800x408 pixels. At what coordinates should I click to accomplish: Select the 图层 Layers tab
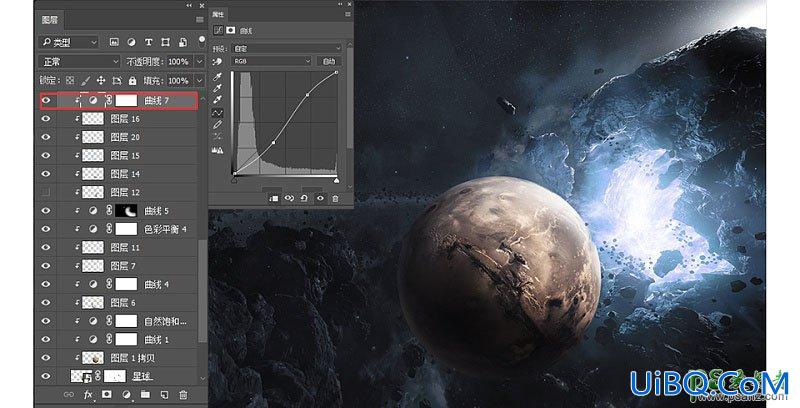point(49,20)
